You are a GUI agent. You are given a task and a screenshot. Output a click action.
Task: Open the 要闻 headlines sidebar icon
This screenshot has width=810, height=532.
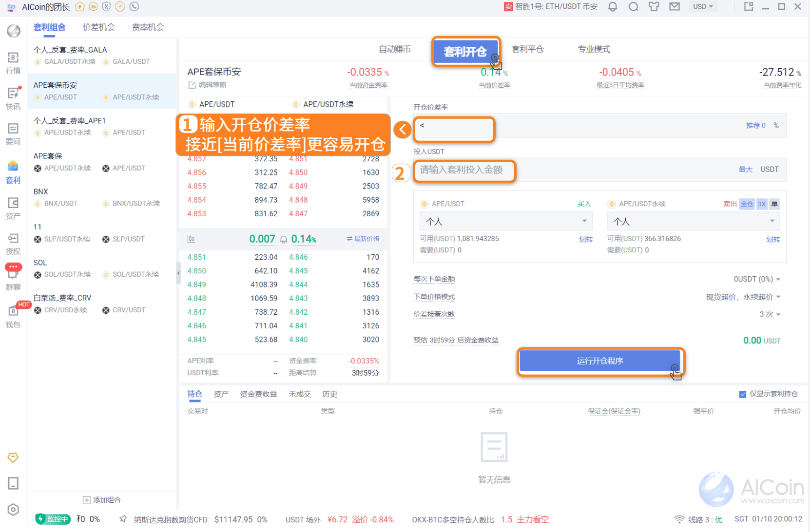click(x=13, y=134)
